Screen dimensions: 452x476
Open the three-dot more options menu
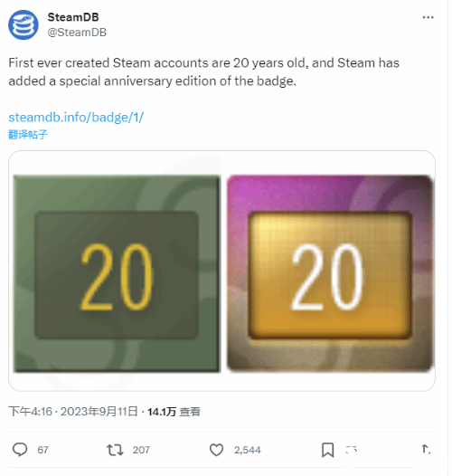428,17
